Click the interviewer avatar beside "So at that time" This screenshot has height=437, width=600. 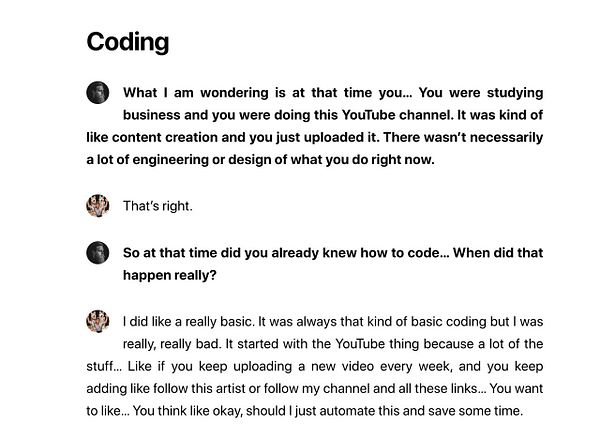[x=97, y=252]
